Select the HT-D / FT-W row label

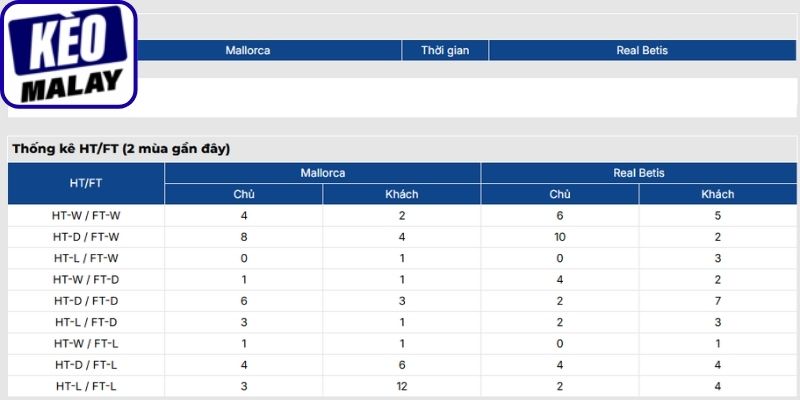tap(86, 237)
